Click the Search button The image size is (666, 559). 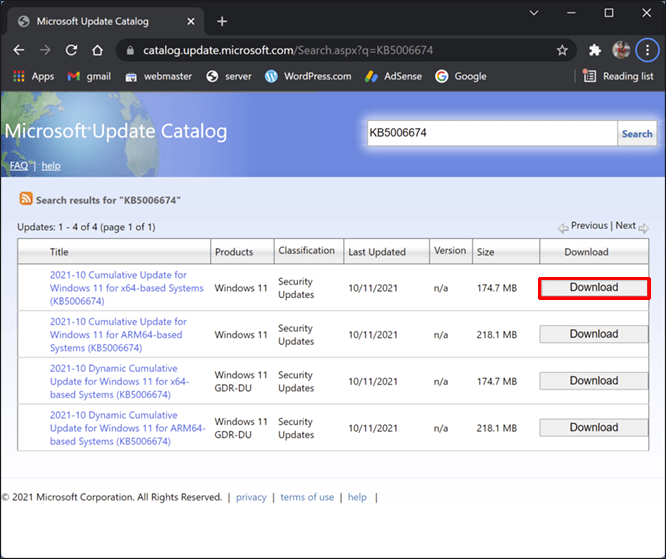point(637,133)
